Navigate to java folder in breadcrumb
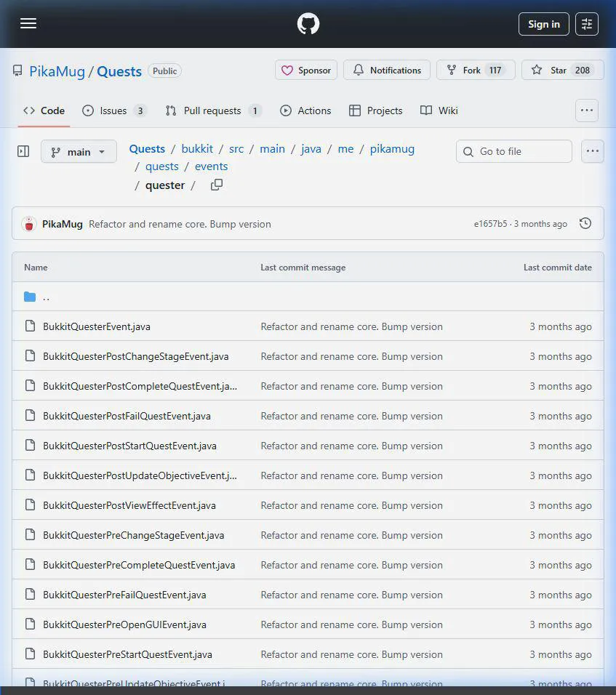 pyautogui.click(x=311, y=149)
